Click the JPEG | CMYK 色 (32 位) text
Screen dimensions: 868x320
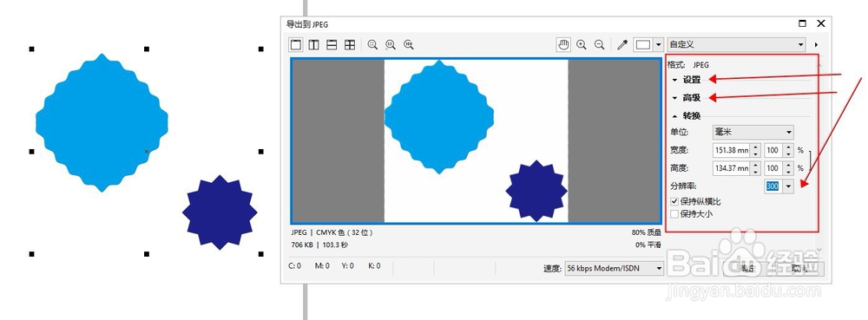point(332,232)
